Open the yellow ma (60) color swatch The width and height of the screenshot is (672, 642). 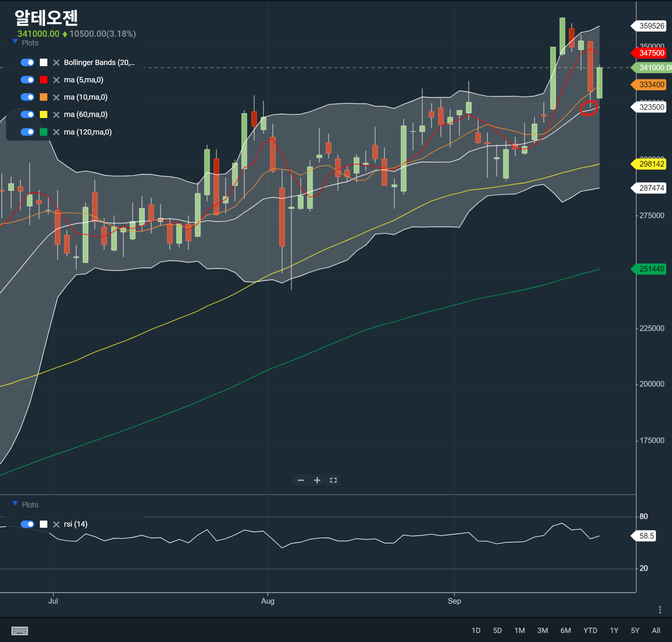[x=44, y=115]
